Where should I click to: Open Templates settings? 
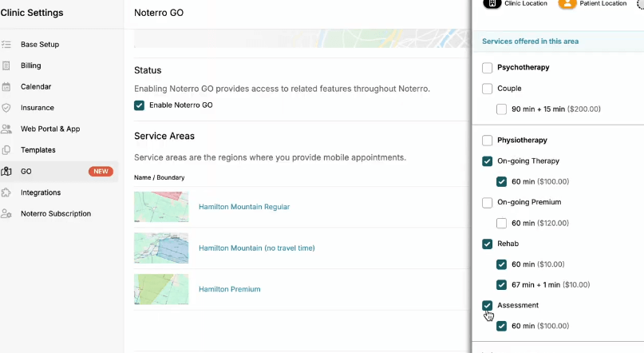(x=38, y=150)
